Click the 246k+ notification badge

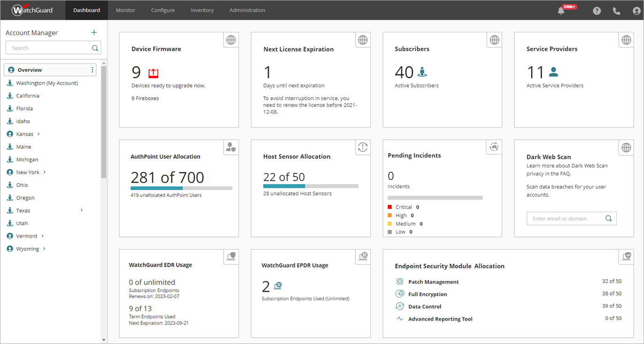[569, 7]
